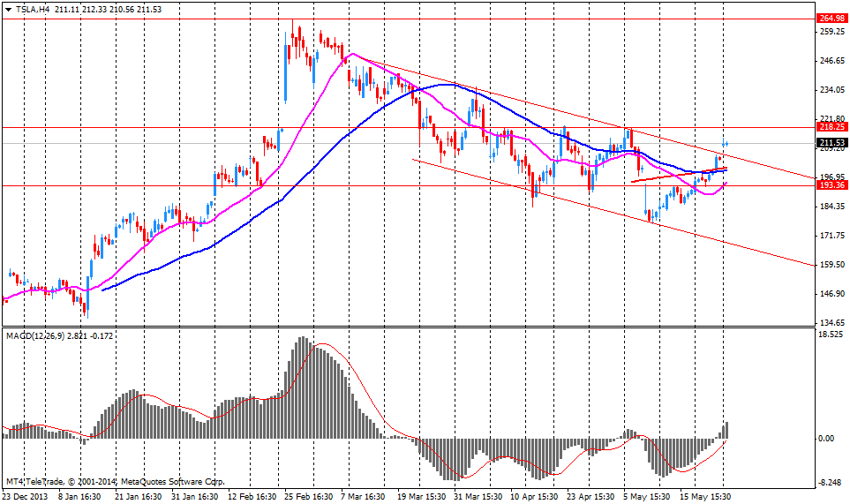This screenshot has width=850, height=504.
Task: Click the 259.25 price scale value
Action: (x=832, y=32)
